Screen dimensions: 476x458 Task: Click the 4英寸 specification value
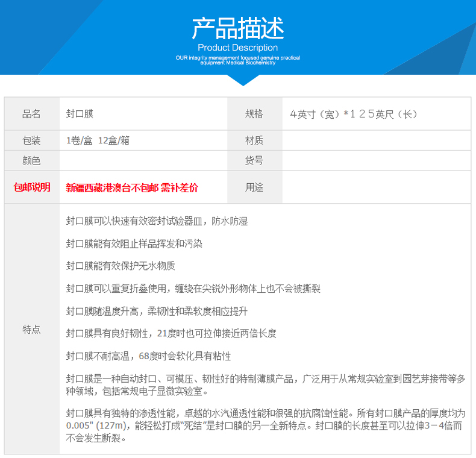[353, 113]
